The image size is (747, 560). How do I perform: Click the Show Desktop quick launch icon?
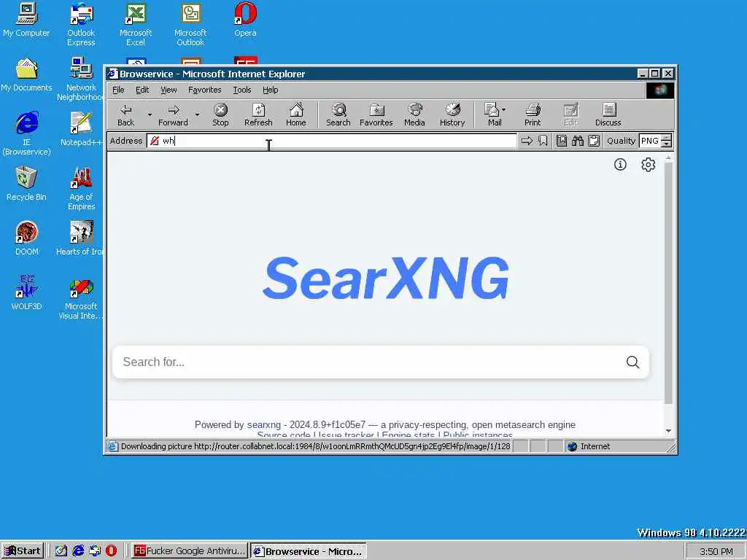click(x=61, y=551)
